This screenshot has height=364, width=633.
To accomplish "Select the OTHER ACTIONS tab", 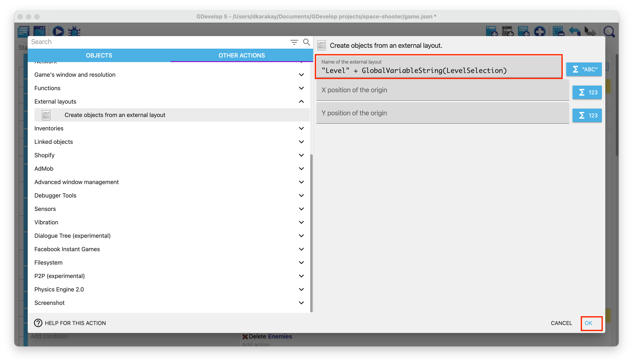I will pos(241,55).
